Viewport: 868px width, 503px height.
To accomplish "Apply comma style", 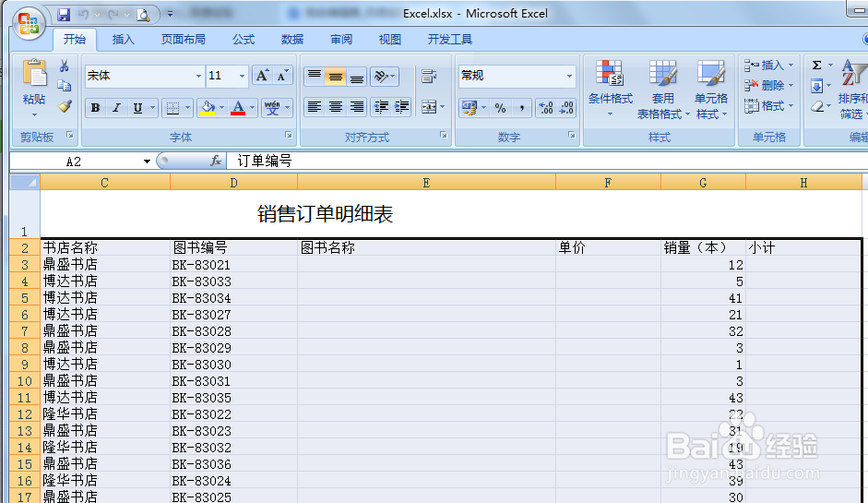I will pos(521,107).
